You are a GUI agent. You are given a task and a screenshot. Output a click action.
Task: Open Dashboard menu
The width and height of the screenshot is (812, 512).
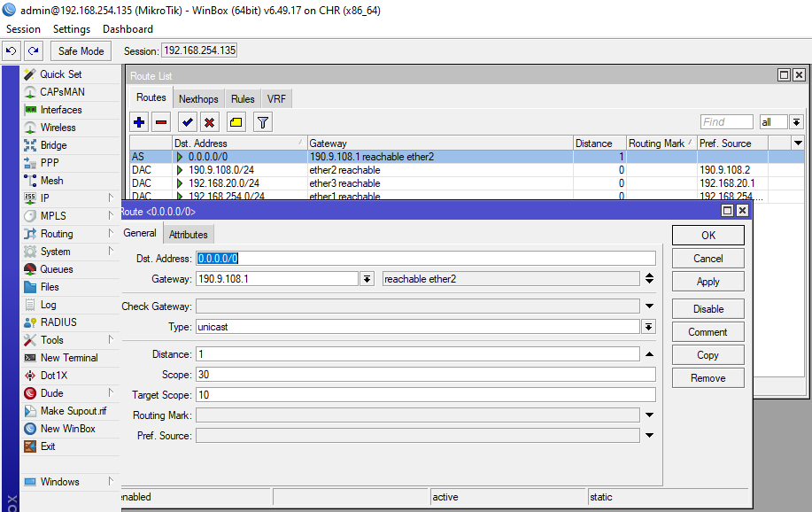pyautogui.click(x=128, y=29)
